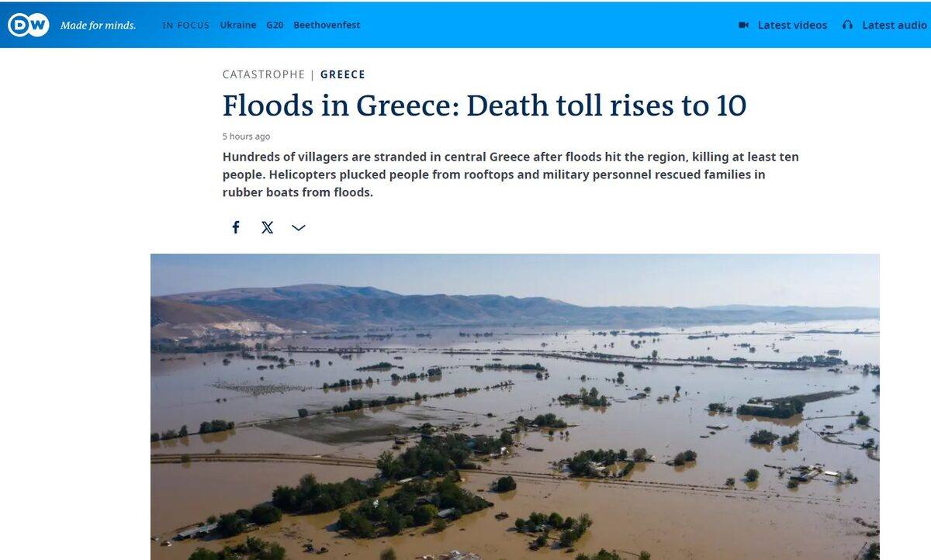Share article on Facebook
931x560 pixels.
click(236, 227)
